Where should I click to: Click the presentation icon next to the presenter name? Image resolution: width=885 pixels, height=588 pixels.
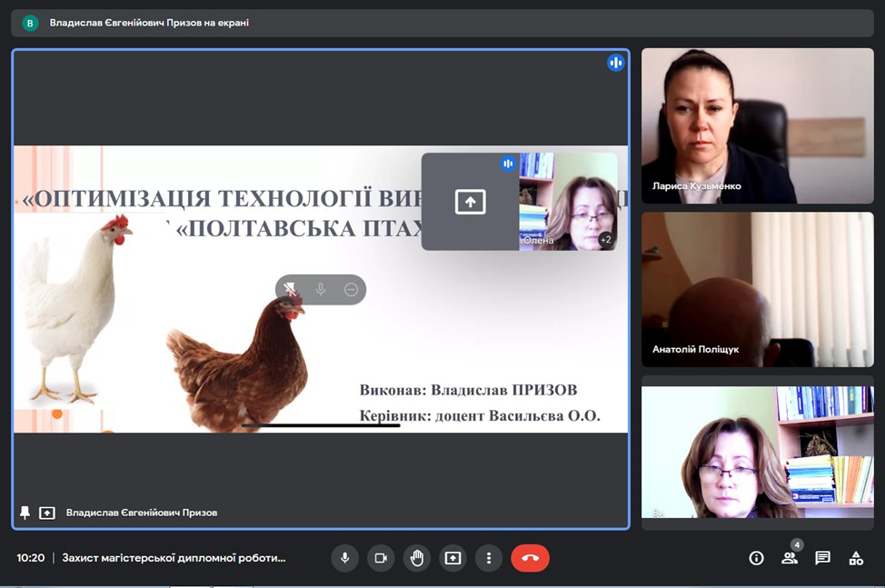[x=47, y=513]
